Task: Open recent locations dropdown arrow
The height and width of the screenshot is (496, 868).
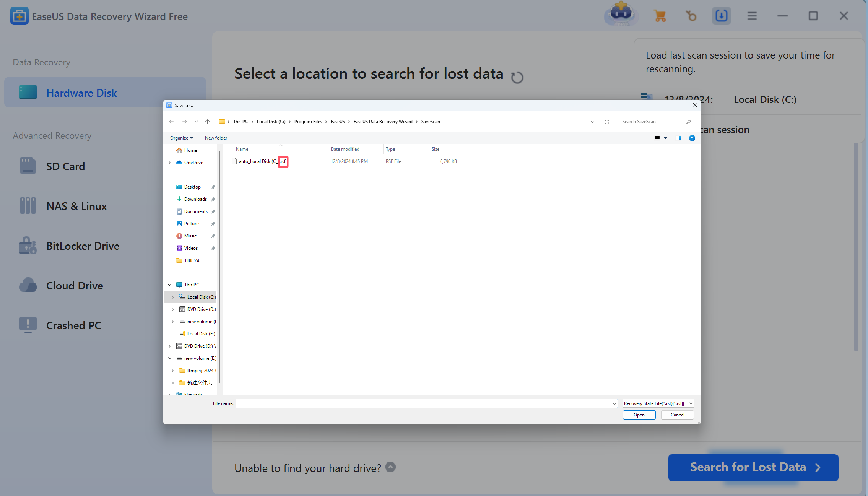Action: [196, 122]
